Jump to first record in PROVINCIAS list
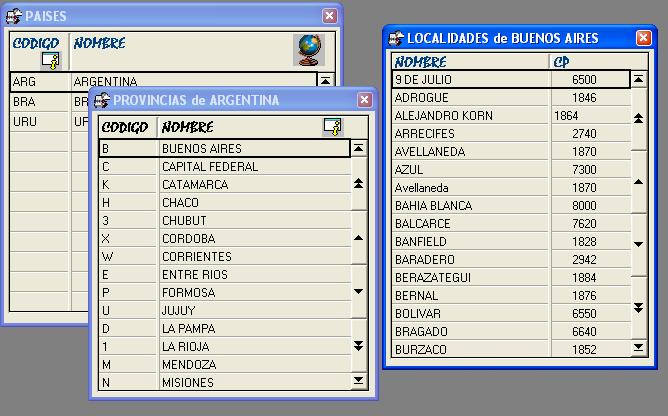The height and width of the screenshot is (416, 668). (x=359, y=148)
